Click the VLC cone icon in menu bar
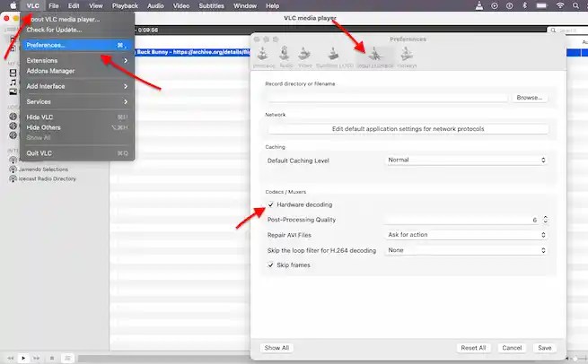This screenshot has height=364, width=588. 479,5
